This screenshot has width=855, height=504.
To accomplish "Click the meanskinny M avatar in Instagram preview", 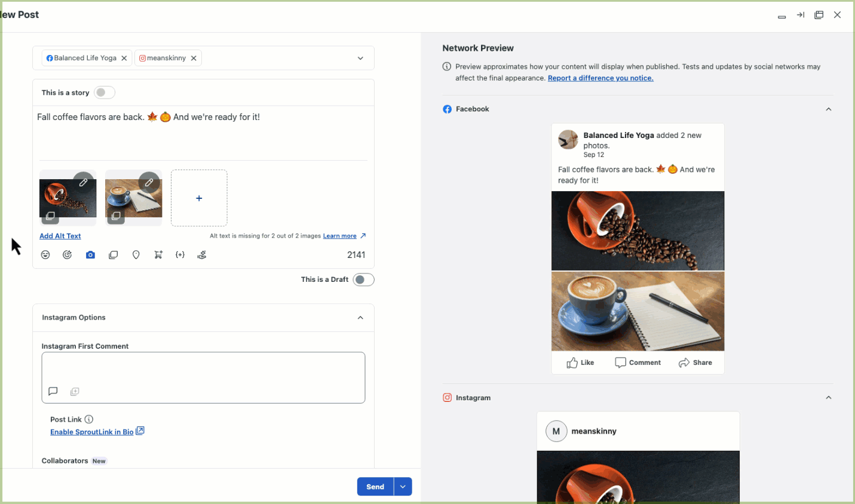I will click(x=556, y=431).
